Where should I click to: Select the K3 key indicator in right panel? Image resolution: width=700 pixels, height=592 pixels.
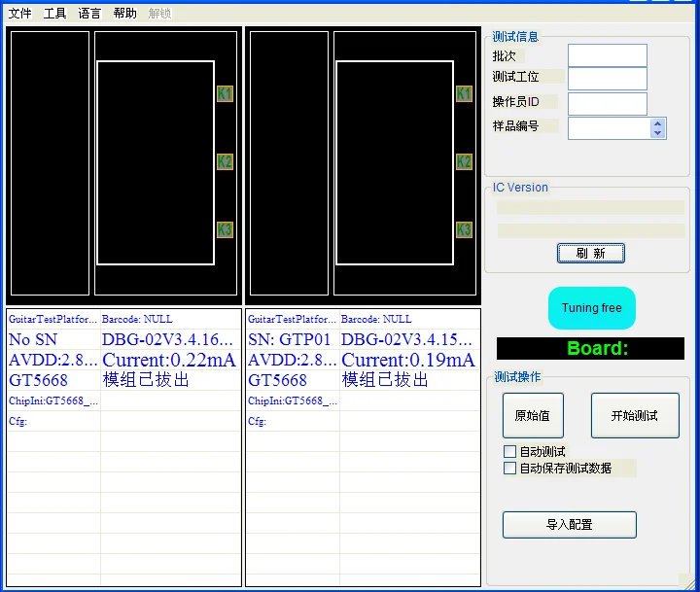click(x=464, y=230)
